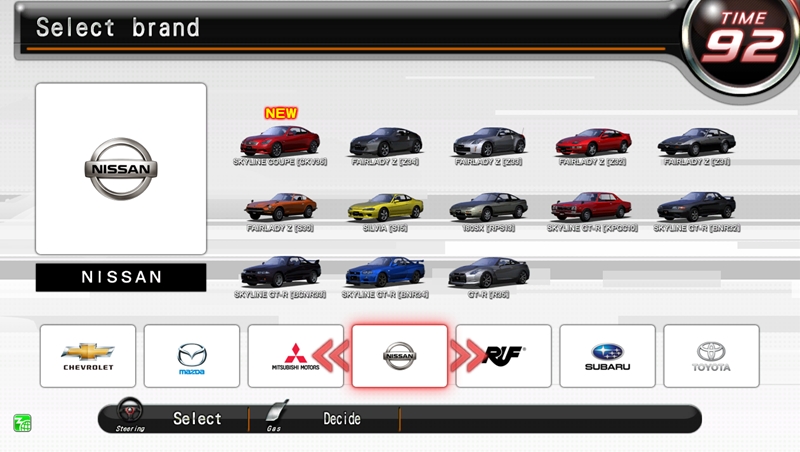
Task: Click the NEW badge above Skyline Coupe
Action: tap(281, 113)
